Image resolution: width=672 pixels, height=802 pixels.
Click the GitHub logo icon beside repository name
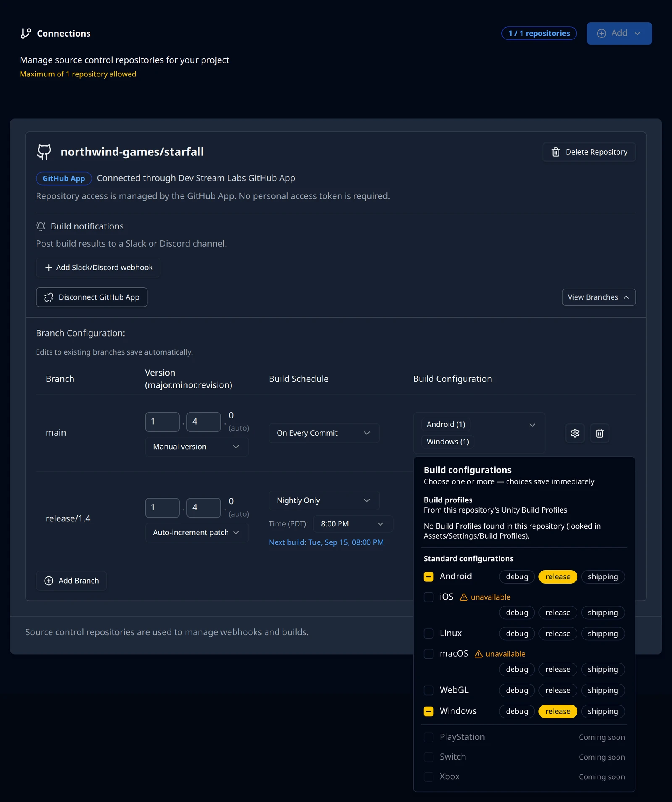[44, 152]
